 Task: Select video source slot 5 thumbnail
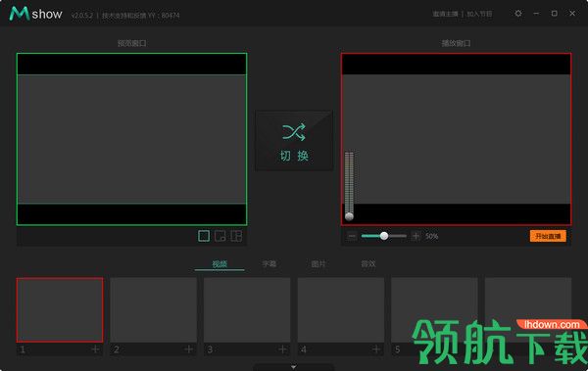click(x=434, y=310)
